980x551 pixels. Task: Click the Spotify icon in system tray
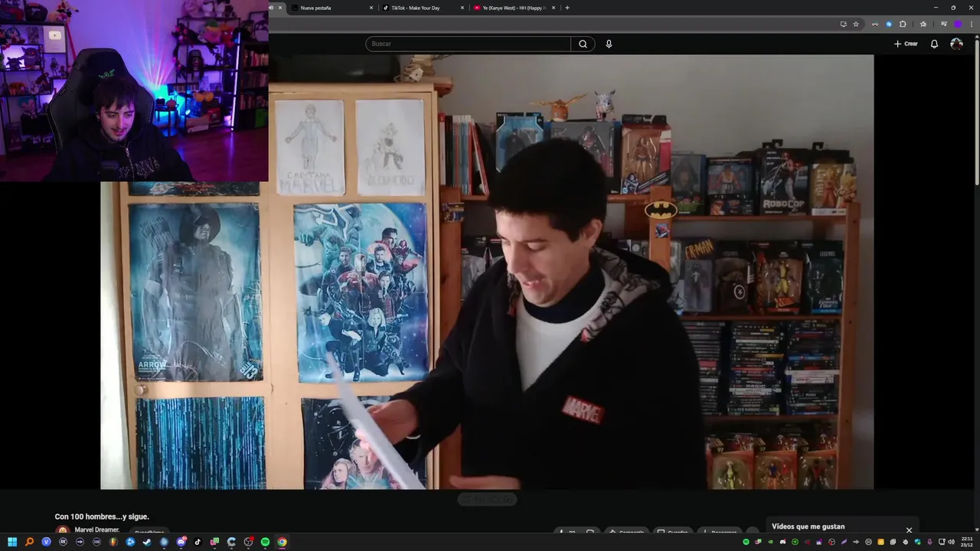(x=746, y=542)
